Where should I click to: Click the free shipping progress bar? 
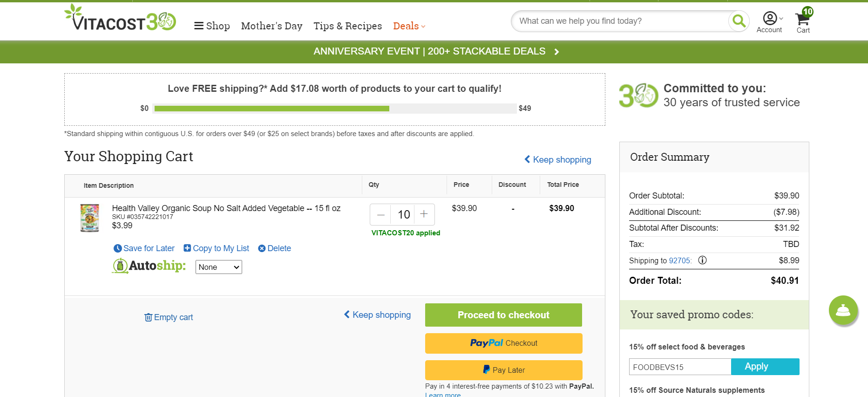[334, 109]
